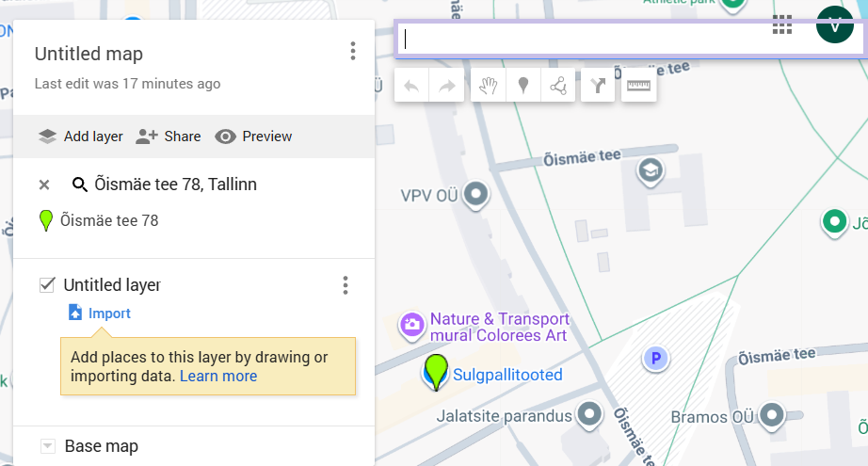The image size is (868, 466).
Task: Click the green Õismäe tee 78 pin
Action: (x=435, y=370)
